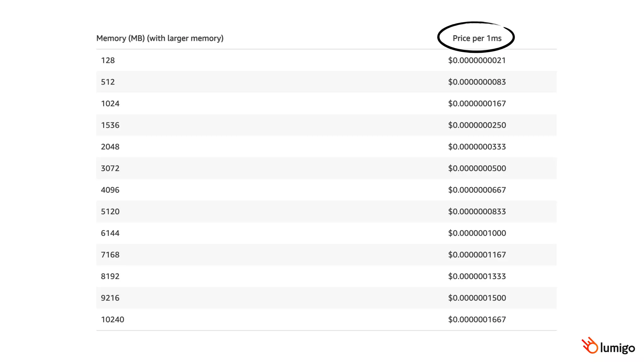Image resolution: width=644 pixels, height=362 pixels.
Task: Click the $0.0000001667 price cell
Action: pos(477,320)
